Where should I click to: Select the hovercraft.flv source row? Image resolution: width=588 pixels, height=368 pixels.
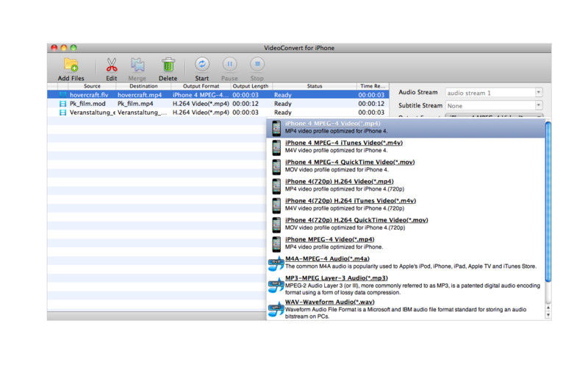(x=89, y=95)
